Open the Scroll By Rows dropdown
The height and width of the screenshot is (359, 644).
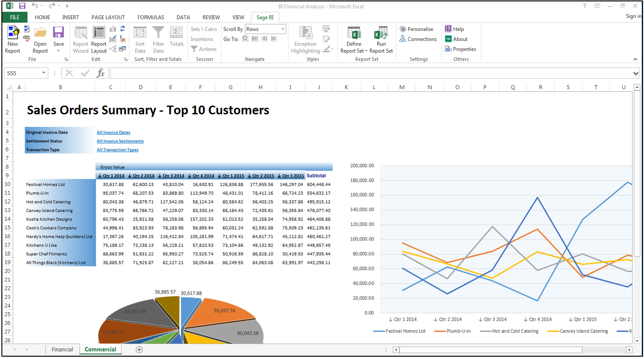[x=283, y=29]
